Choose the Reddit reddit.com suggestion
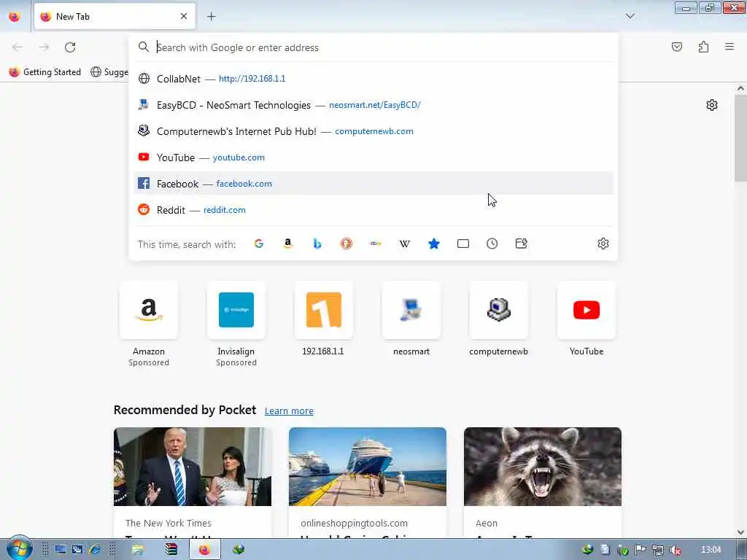The height and width of the screenshot is (560, 747). point(373,209)
